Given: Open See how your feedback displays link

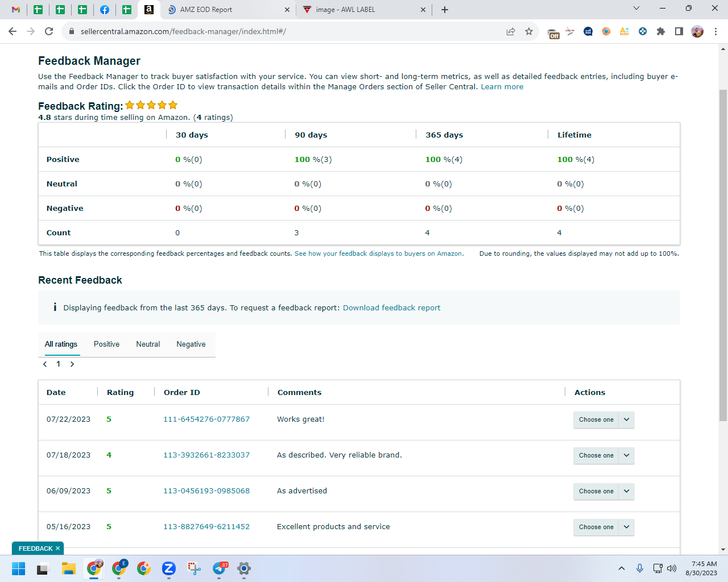Looking at the screenshot, I should (x=379, y=253).
